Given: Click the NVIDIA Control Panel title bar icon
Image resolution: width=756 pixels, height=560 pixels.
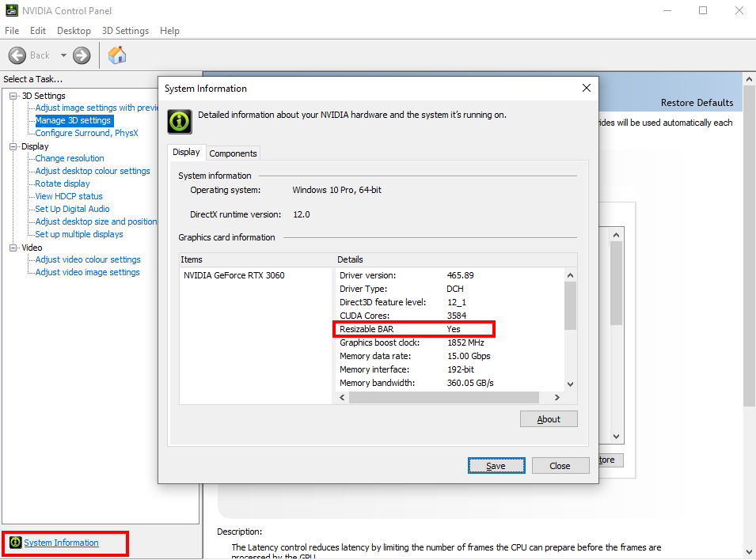Looking at the screenshot, I should tap(10, 11).
